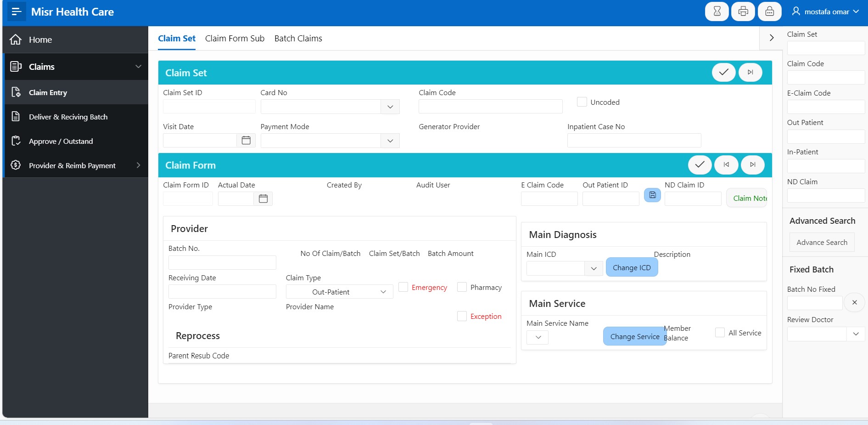Click the save icon beside Out Patient ID
This screenshot has width=868, height=425.
652,195
